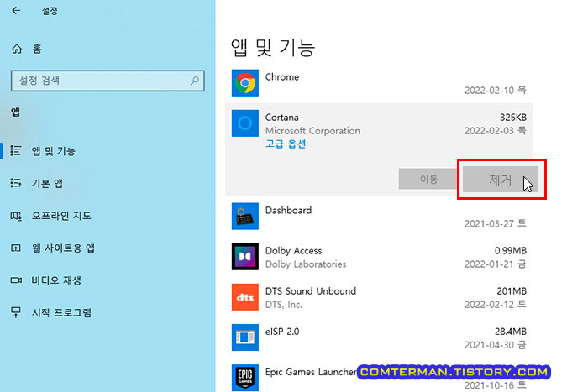Image resolution: width=588 pixels, height=392 pixels.
Task: Open 기본 앱 settings page
Action: click(47, 183)
